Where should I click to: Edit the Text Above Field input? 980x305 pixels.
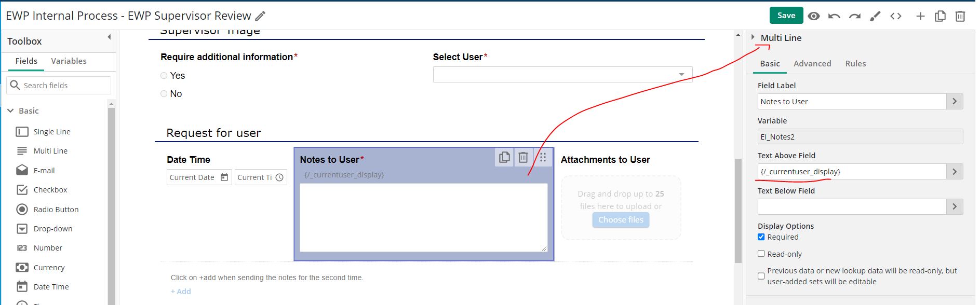coord(852,172)
